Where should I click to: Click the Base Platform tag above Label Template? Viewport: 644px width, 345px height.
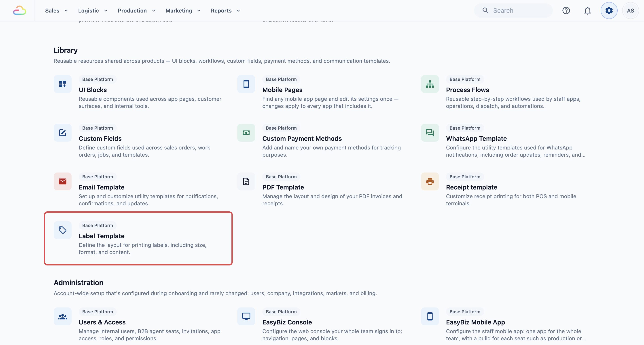click(x=98, y=225)
